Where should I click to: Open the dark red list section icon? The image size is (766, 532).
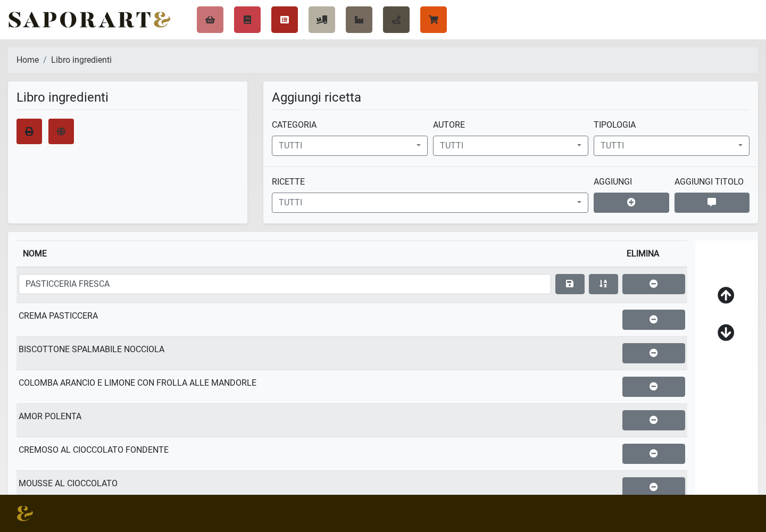pyautogui.click(x=285, y=20)
